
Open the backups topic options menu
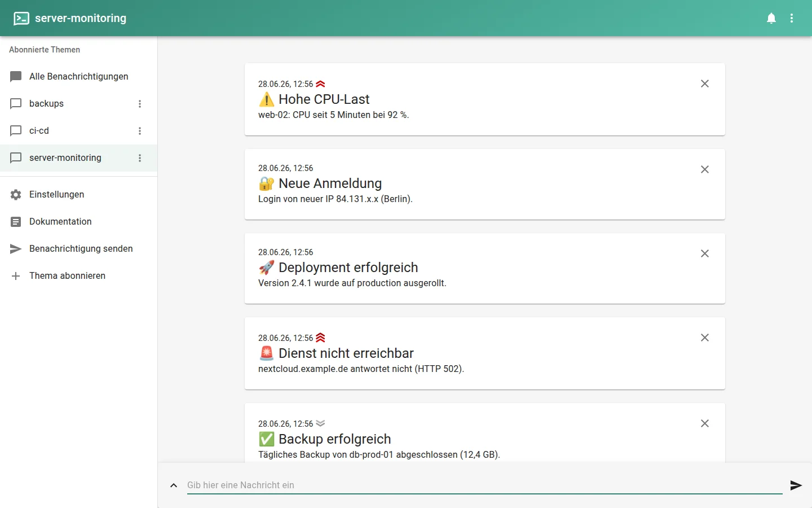tap(140, 104)
